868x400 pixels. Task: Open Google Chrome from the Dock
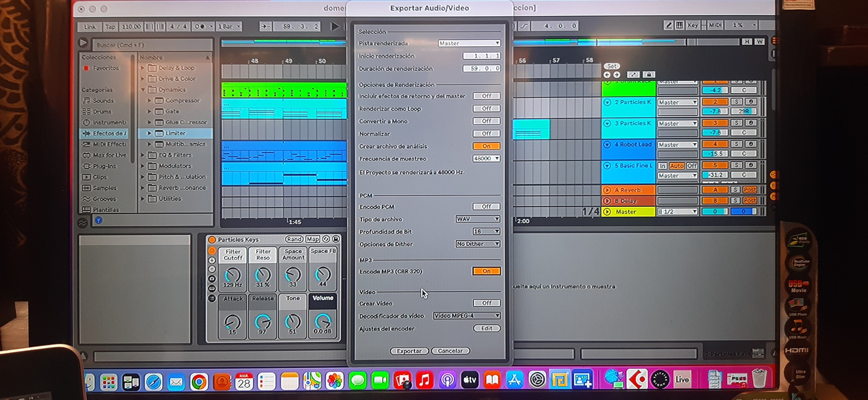[x=199, y=382]
